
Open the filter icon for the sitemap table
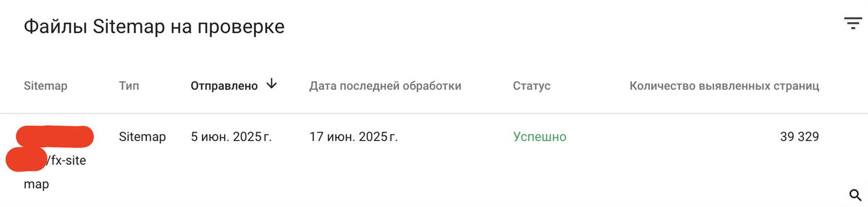click(x=853, y=23)
